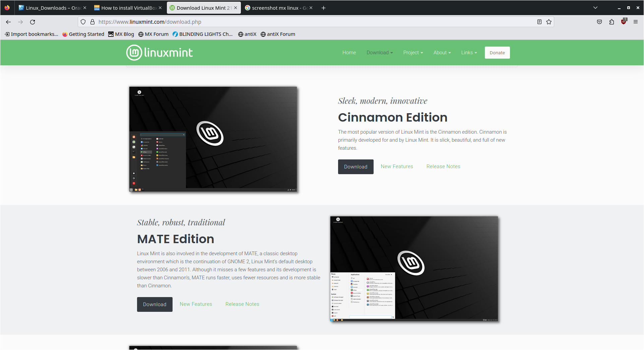Open the Cinnamon Edition screenshot thumbnail
Viewport: 644px width, 350px height.
tap(213, 139)
